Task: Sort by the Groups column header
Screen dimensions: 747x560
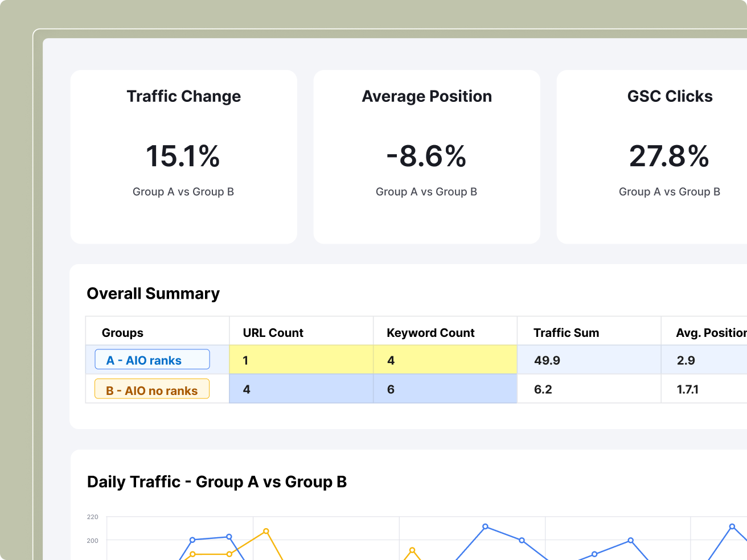Action: 122,332
